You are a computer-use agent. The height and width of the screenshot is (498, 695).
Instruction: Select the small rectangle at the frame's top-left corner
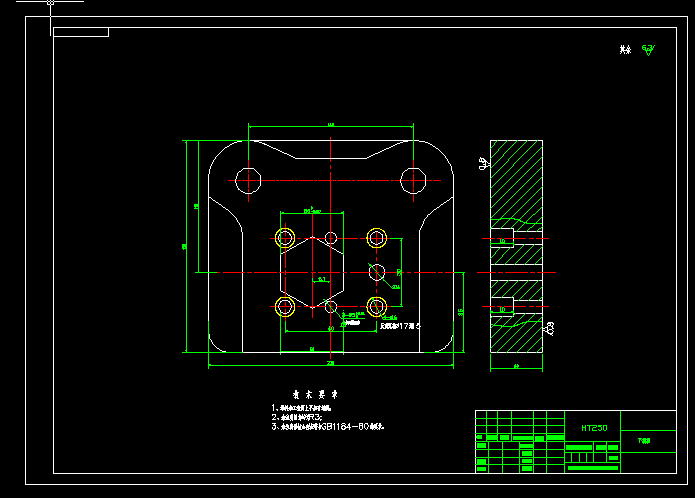pyautogui.click(x=81, y=32)
